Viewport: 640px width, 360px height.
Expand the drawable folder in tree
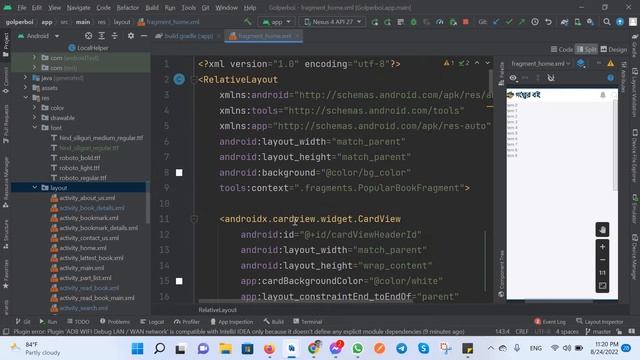[35, 118]
